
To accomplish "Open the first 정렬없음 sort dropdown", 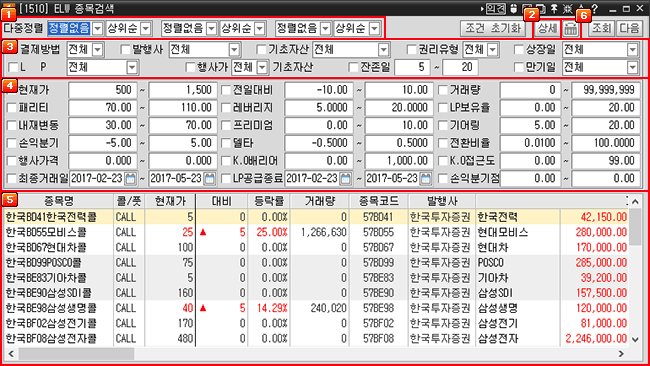I will [x=97, y=28].
